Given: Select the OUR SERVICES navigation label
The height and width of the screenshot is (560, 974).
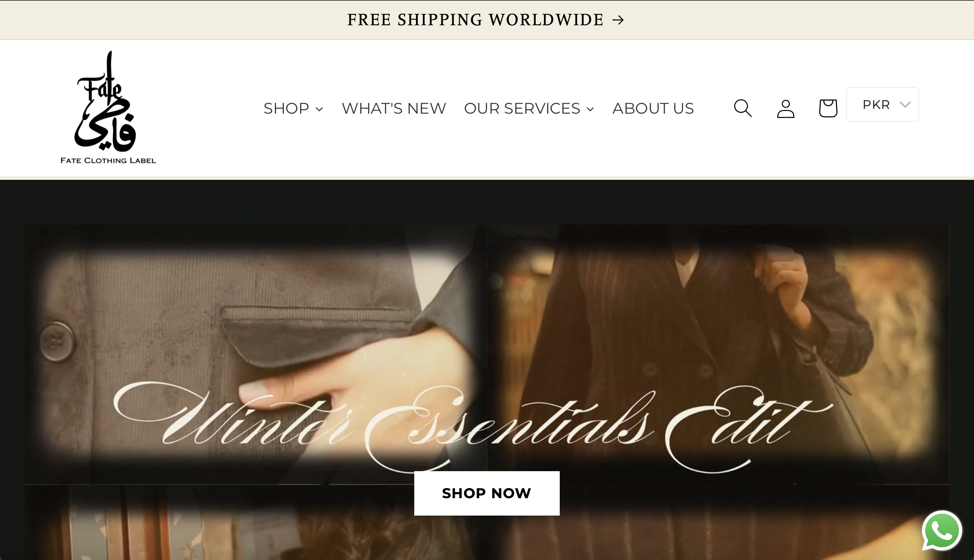Looking at the screenshot, I should click(522, 108).
